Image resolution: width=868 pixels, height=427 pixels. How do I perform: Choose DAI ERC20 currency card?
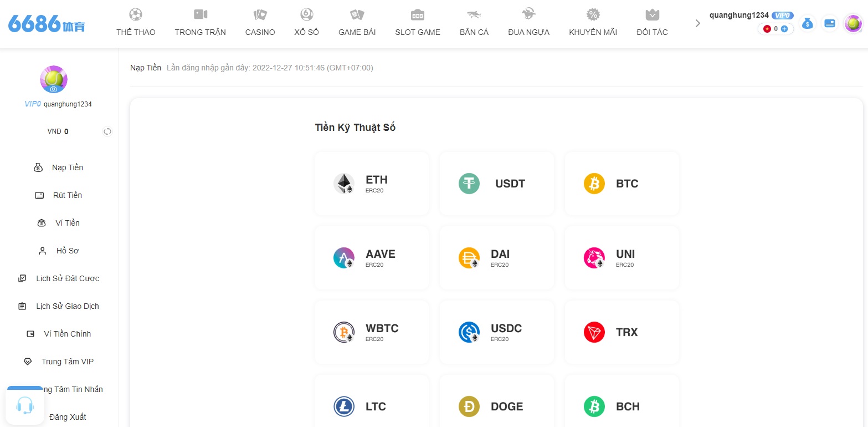[x=497, y=258]
